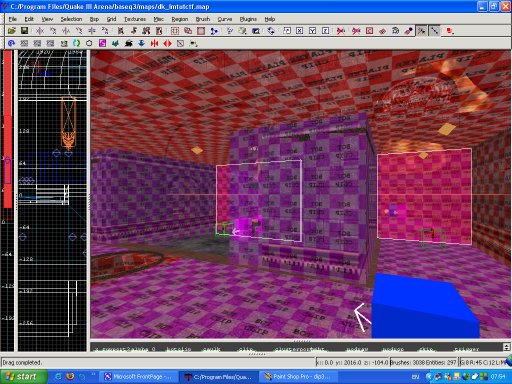The height and width of the screenshot is (384, 512).
Task: Click the purple paint-dropper toolbar icon
Action: (408, 31)
